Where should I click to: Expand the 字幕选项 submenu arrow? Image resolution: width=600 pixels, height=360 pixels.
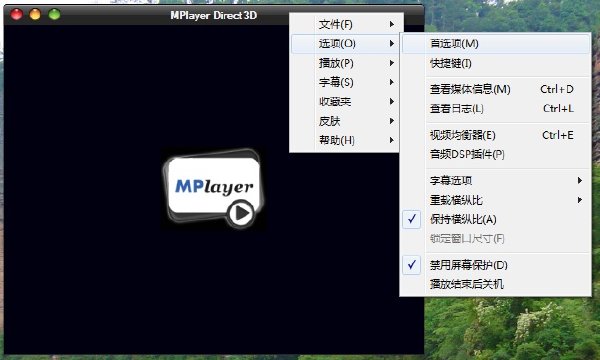pyautogui.click(x=580, y=180)
